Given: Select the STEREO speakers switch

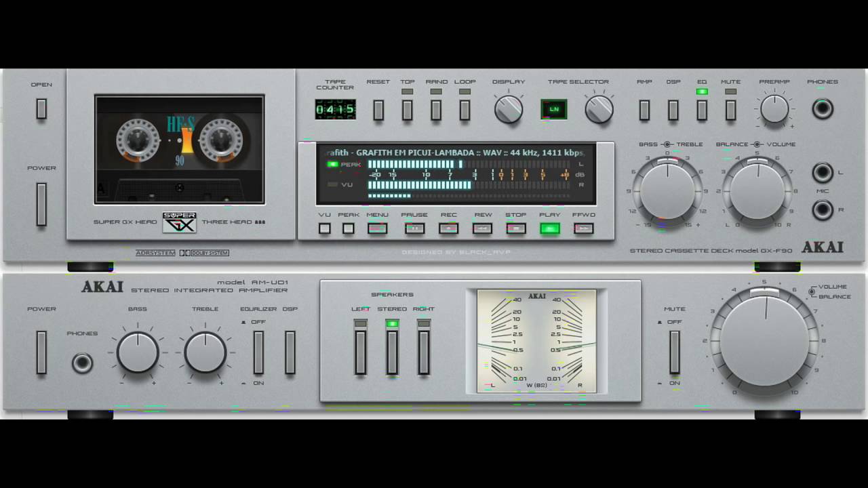Looking at the screenshot, I should point(392,352).
